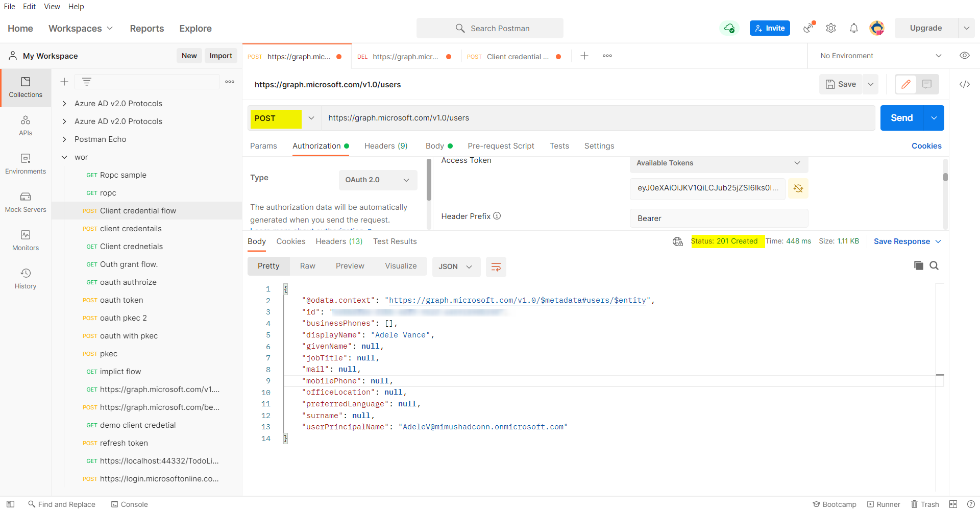Click the Save Response link
Viewport: 980px width, 511px height.
902,241
